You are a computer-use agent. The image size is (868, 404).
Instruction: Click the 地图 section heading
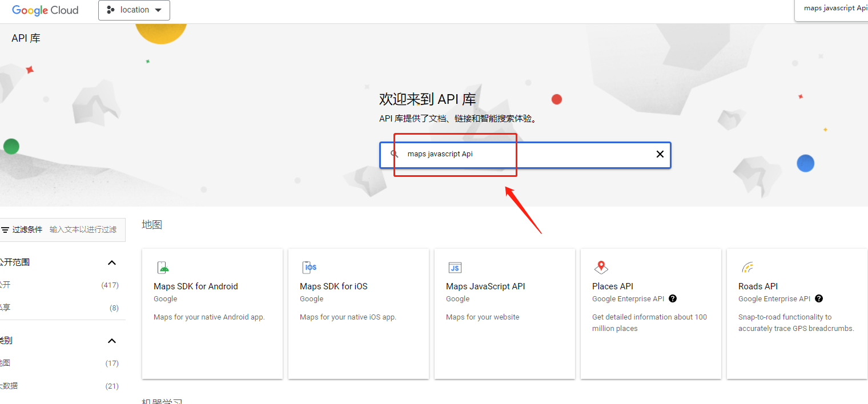pos(152,225)
